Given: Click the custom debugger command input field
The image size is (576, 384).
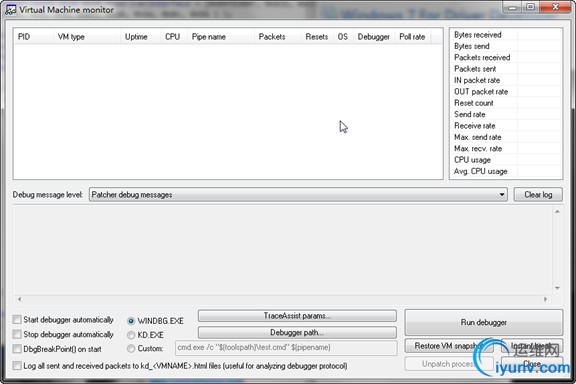Looking at the screenshot, I should (286, 348).
